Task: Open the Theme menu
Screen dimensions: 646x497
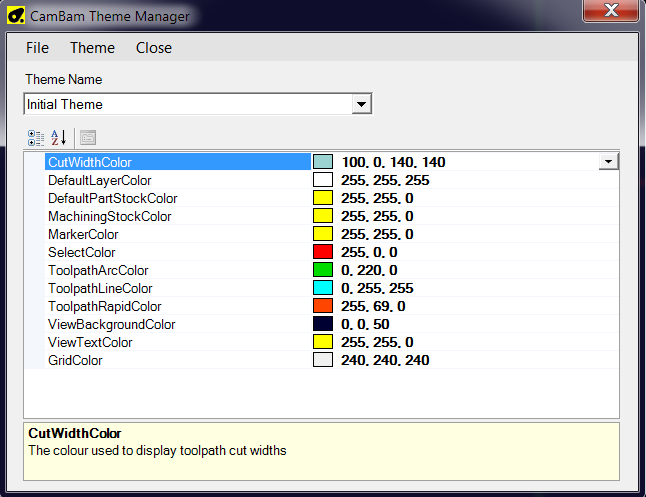Action: click(x=92, y=48)
